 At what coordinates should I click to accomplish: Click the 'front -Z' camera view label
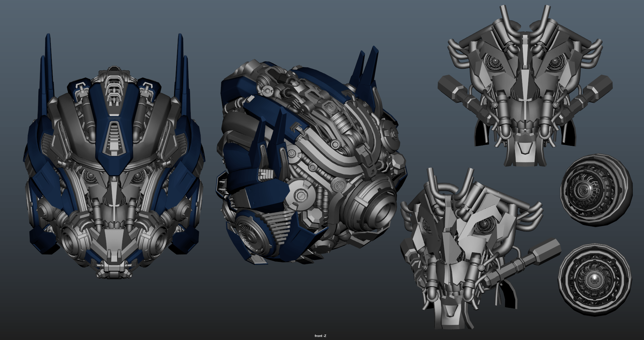pyautogui.click(x=320, y=336)
